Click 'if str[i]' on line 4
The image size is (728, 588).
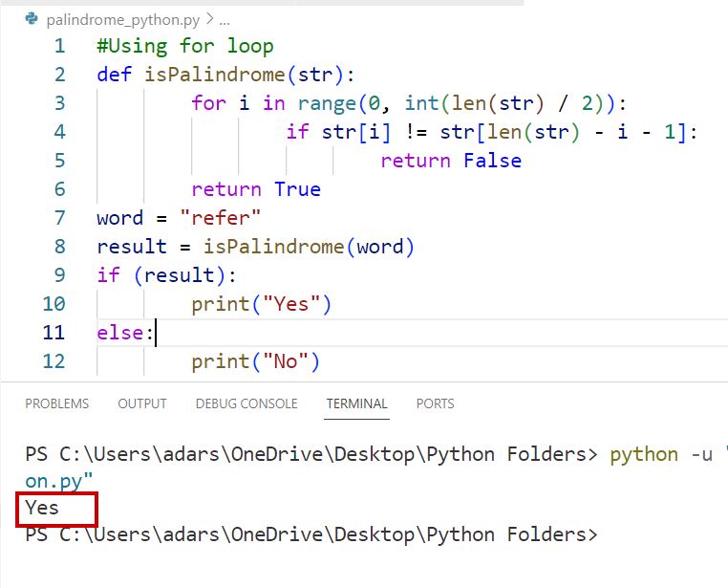[x=338, y=132]
